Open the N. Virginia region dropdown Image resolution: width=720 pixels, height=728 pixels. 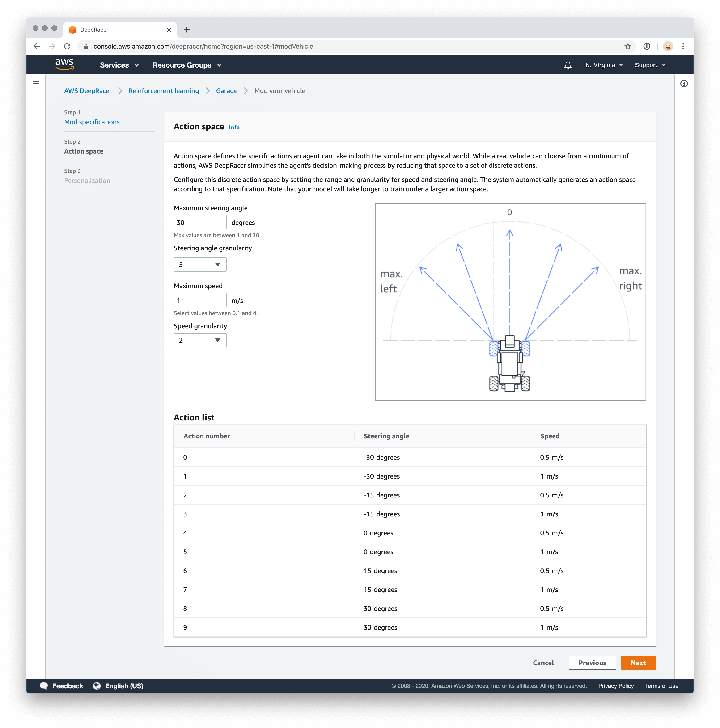pyautogui.click(x=604, y=65)
